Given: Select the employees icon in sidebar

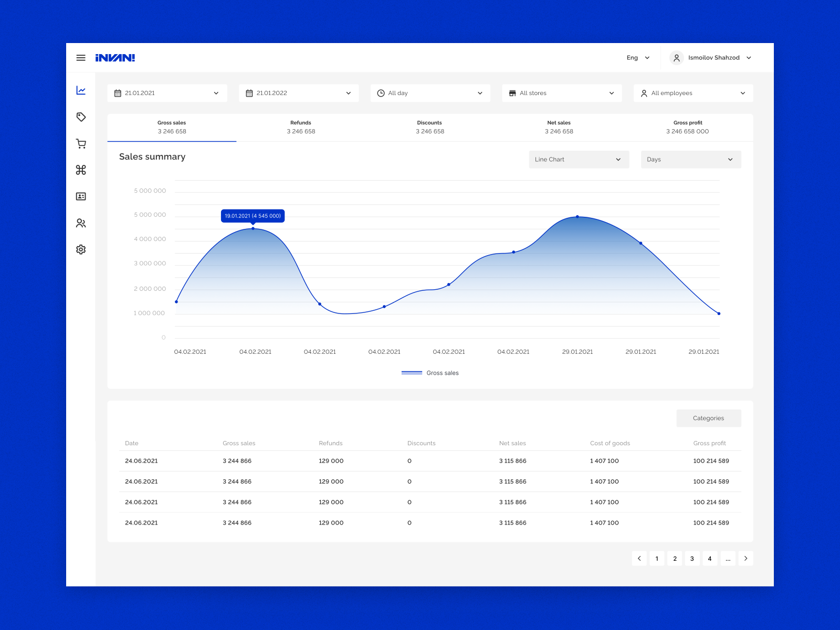Looking at the screenshot, I should tap(81, 223).
